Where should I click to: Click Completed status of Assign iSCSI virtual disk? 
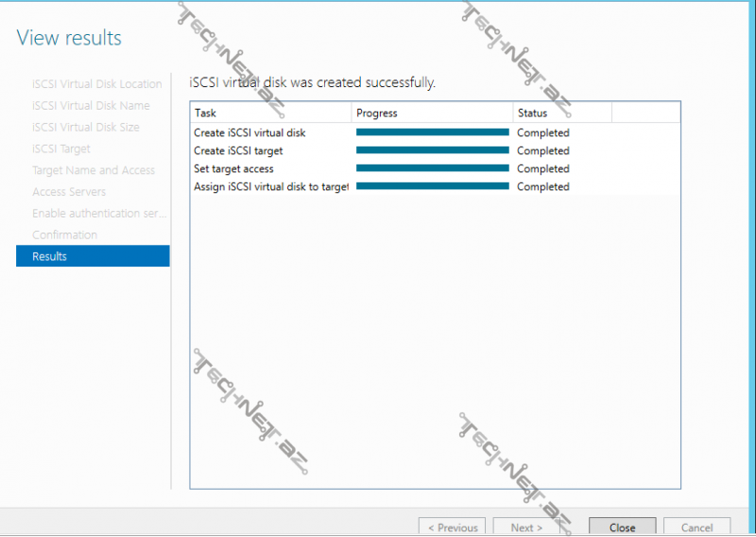pos(542,187)
